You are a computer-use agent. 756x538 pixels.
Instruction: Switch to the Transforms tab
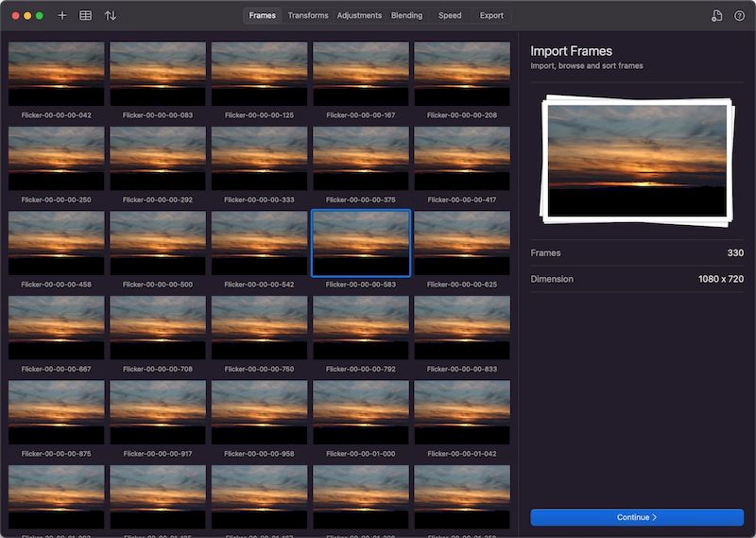click(308, 16)
